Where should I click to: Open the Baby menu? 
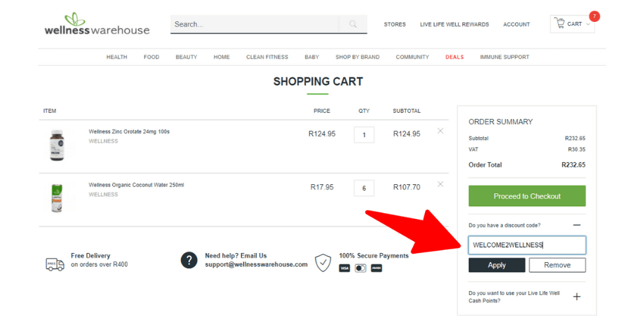click(312, 57)
